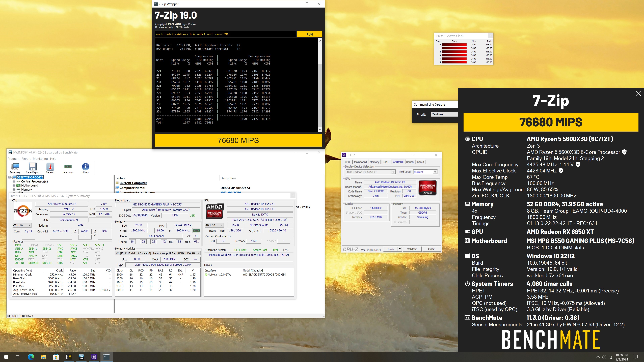Viewport: 644px width, 362px height.
Task: Show hidden system tray icons
Action: 598,357
